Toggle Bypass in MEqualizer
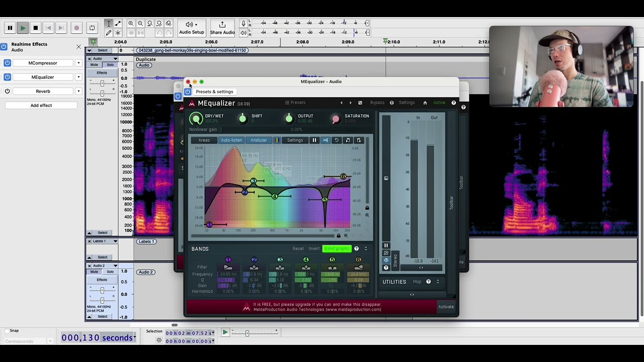Screen dimensions: 644x362 tap(377, 103)
